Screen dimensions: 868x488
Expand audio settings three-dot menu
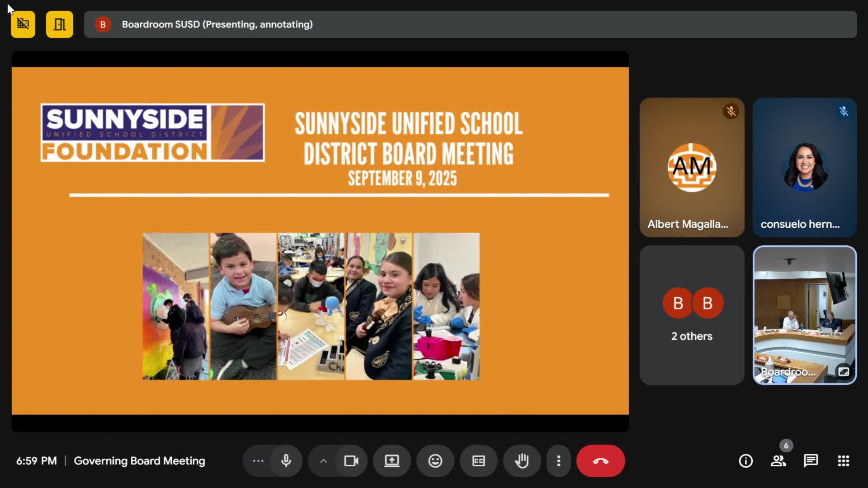[x=258, y=461]
